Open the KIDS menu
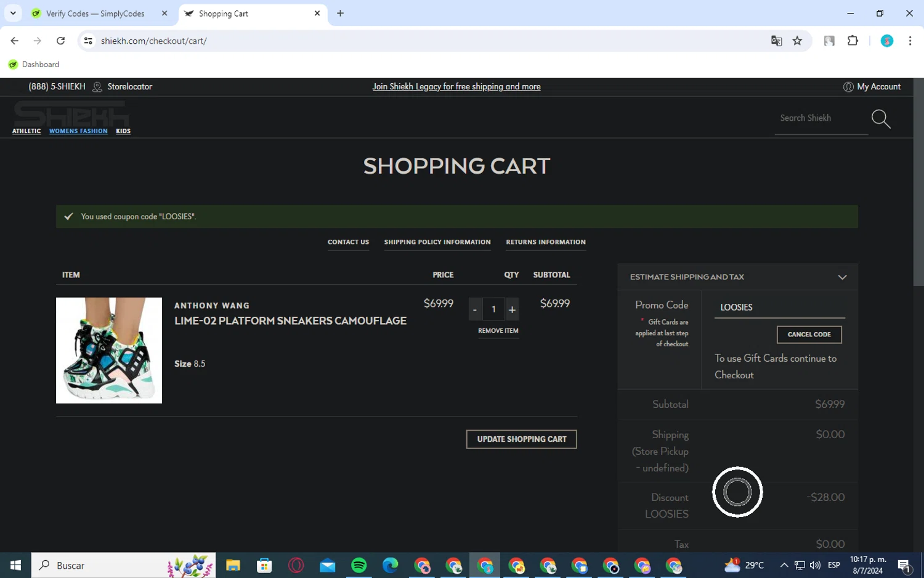 [x=123, y=131]
